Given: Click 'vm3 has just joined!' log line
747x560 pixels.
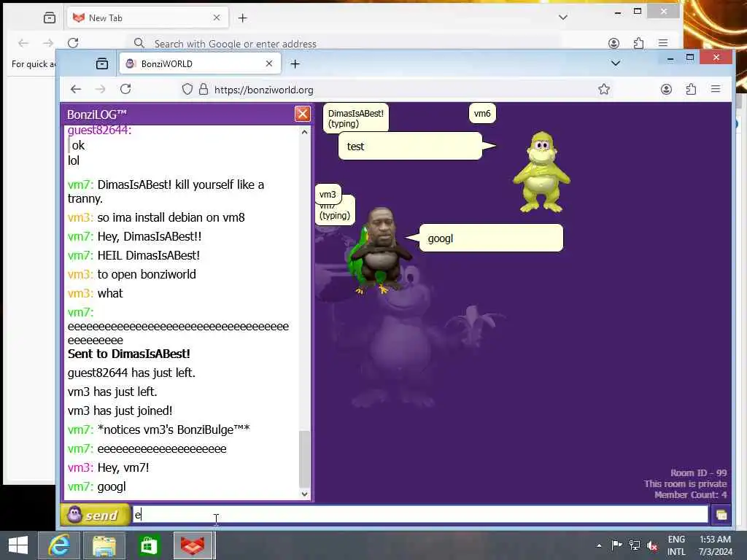Looking at the screenshot, I should click(120, 411).
